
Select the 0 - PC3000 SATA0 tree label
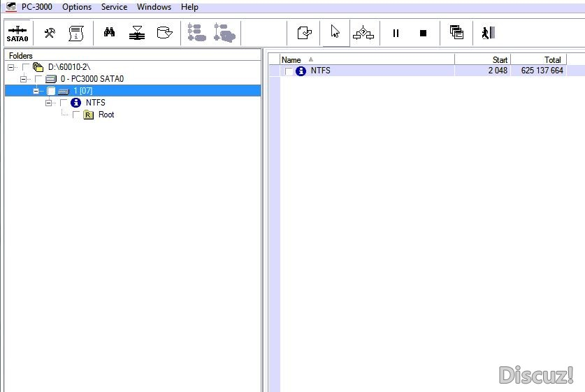pyautogui.click(x=92, y=79)
